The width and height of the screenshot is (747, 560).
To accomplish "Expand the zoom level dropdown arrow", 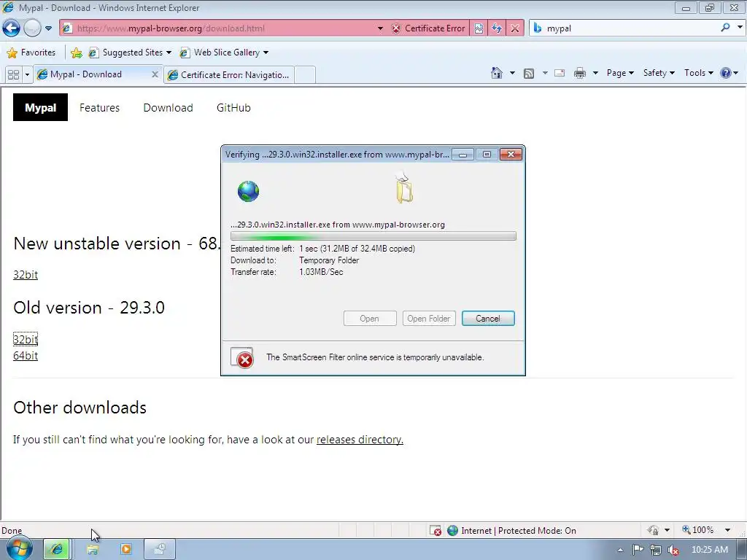I will (727, 530).
